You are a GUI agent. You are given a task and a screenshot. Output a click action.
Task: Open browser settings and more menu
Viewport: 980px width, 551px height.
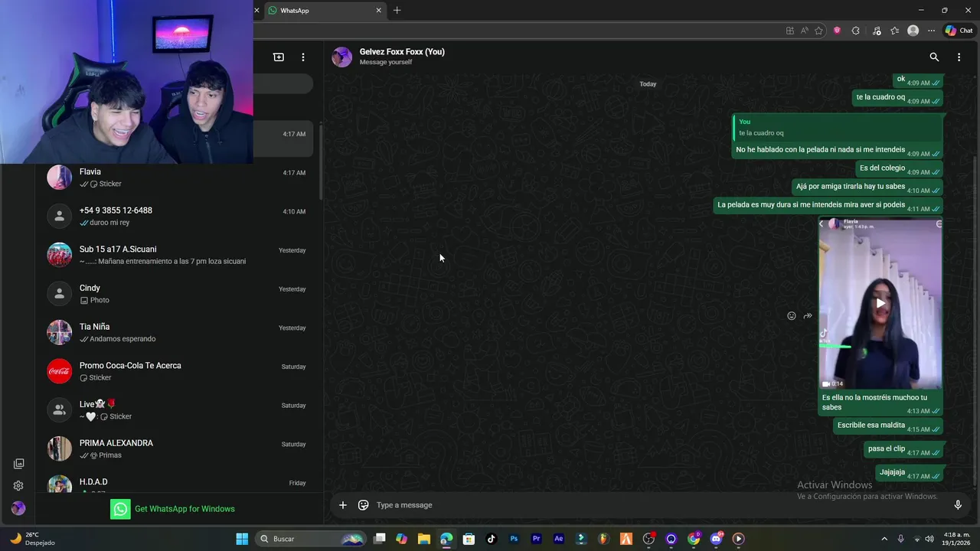coord(931,31)
